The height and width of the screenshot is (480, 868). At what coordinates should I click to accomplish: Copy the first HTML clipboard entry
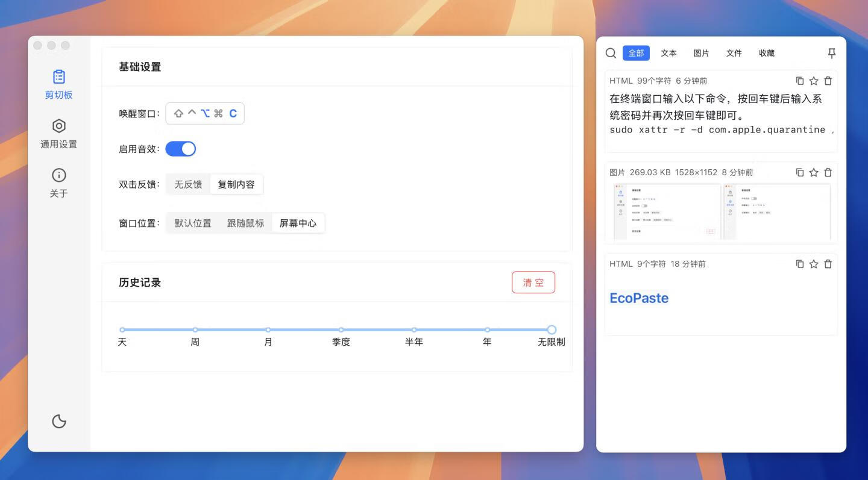click(x=799, y=80)
